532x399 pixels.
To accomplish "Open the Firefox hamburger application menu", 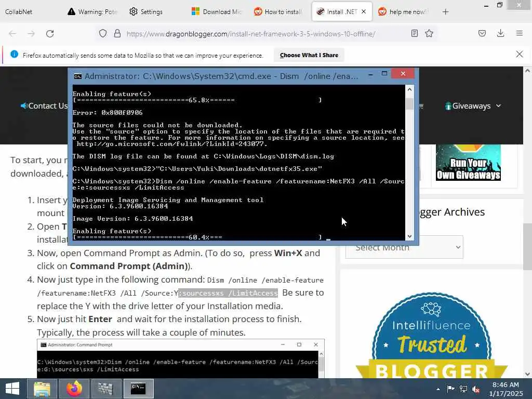I will point(520,33).
